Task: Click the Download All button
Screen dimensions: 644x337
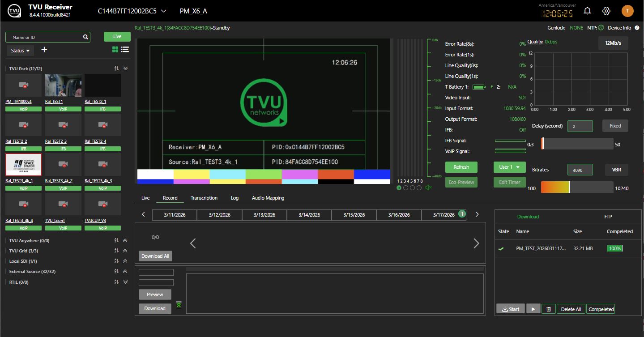Action: 155,256
